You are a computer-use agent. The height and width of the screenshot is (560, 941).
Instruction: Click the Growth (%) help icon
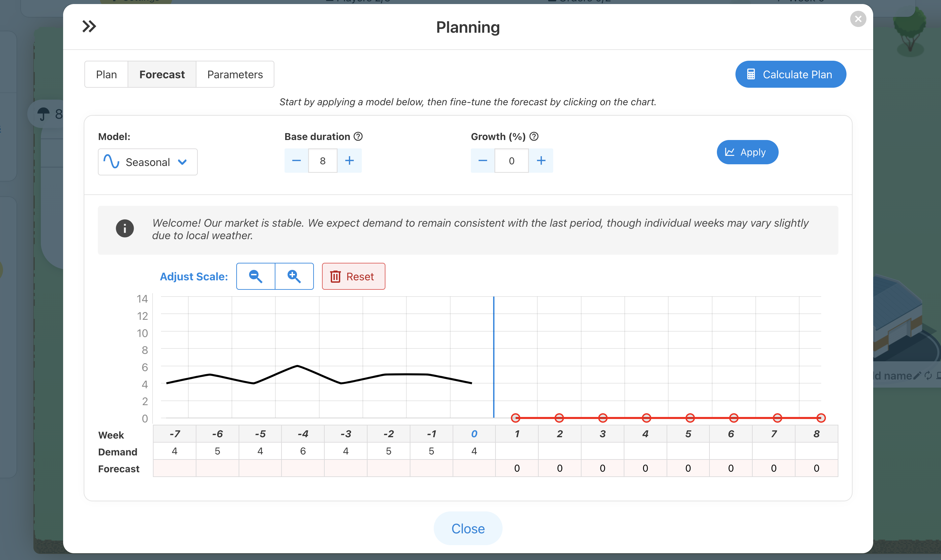tap(534, 136)
